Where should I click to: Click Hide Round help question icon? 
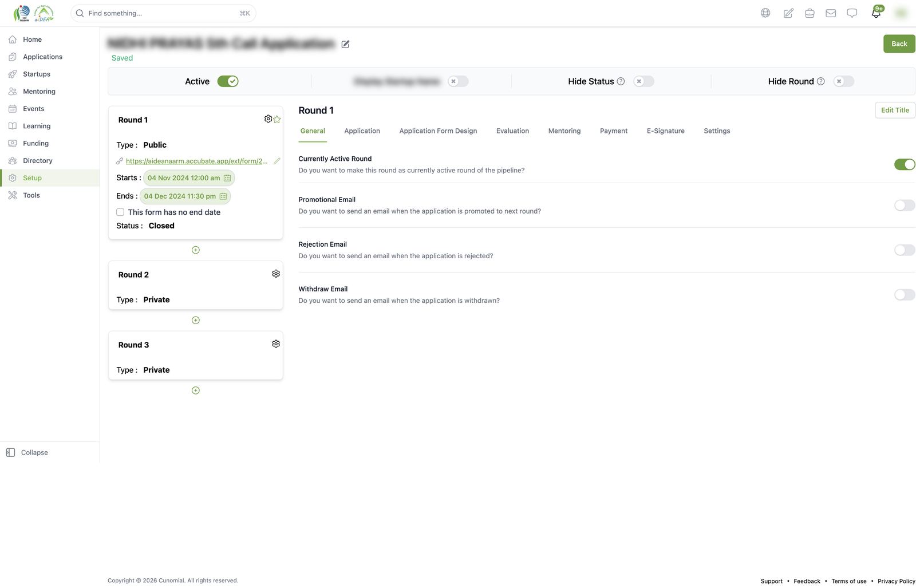[x=820, y=81]
